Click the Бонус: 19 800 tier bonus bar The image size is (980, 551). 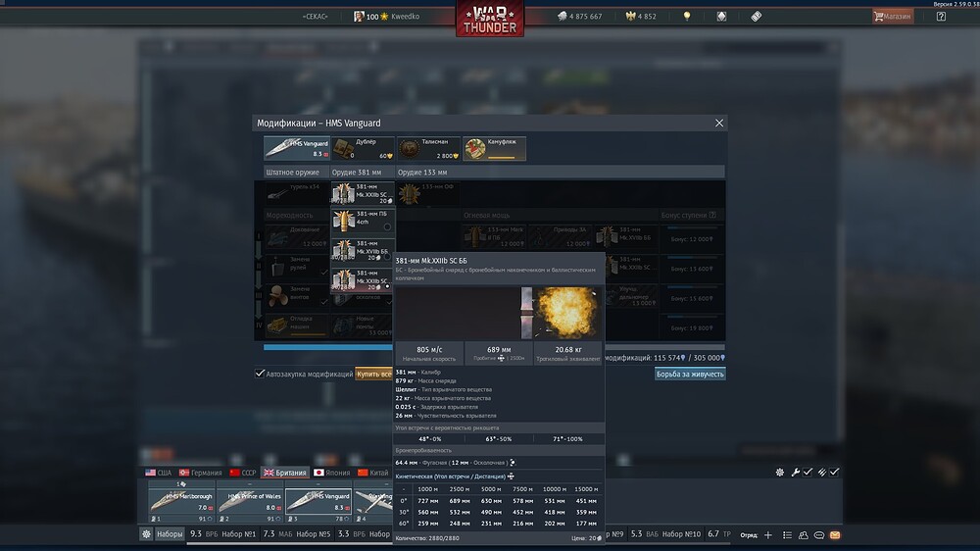[691, 326]
